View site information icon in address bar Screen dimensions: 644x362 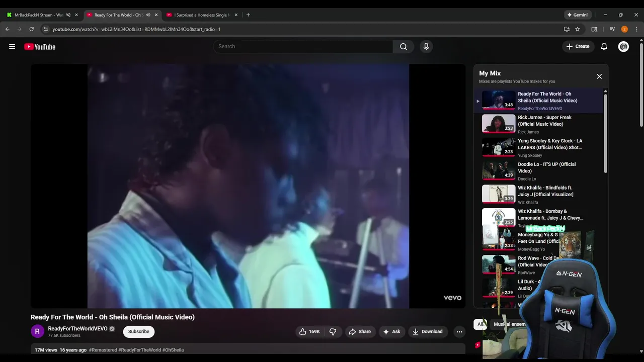(45, 29)
